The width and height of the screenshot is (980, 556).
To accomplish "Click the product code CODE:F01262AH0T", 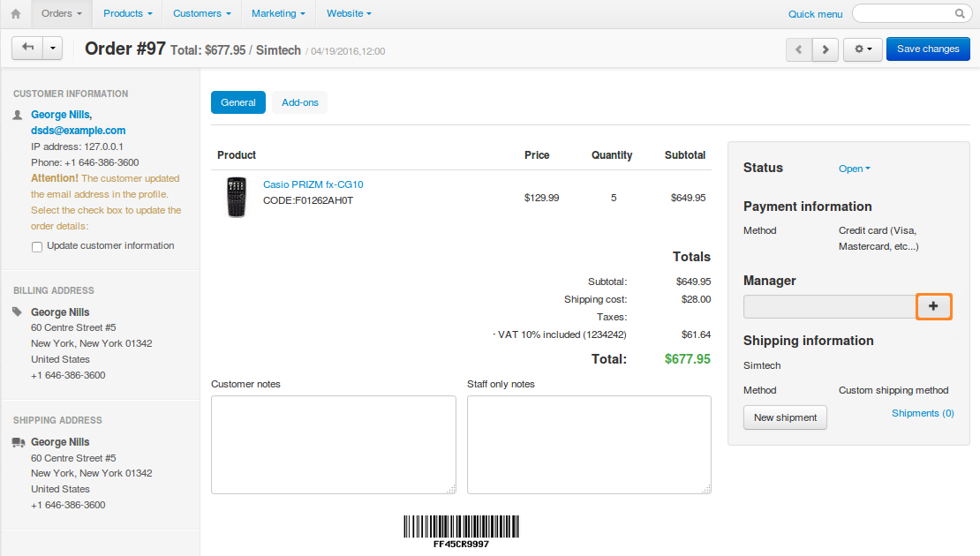I will (x=308, y=200).
